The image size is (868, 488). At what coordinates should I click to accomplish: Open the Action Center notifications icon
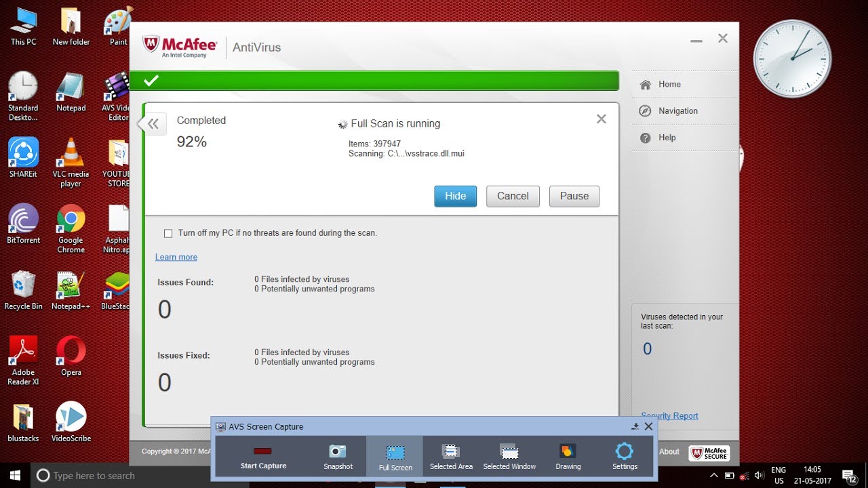point(850,475)
